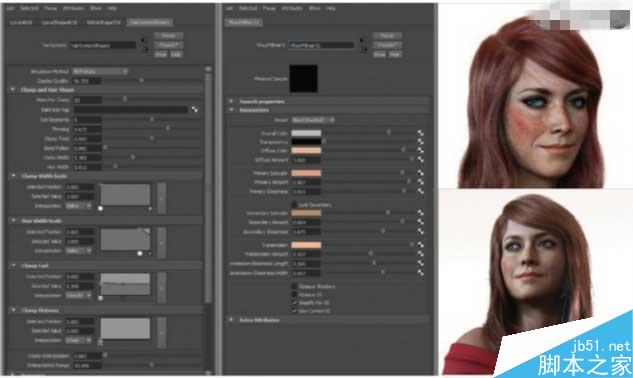Click the Baldness Map checker button
This screenshot has height=378, width=633.
point(195,109)
